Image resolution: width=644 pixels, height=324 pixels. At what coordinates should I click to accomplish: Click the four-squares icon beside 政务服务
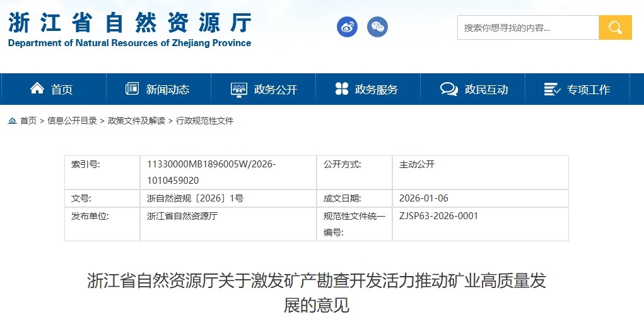(x=342, y=88)
